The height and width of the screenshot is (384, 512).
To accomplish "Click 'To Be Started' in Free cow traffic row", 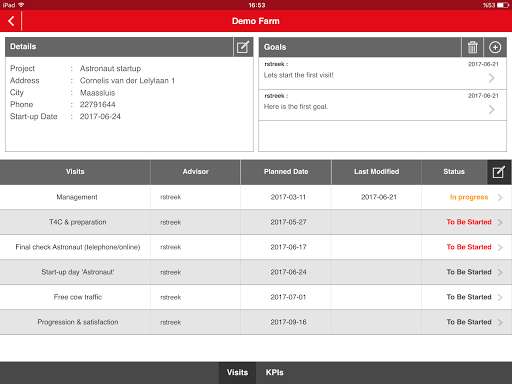I will [x=469, y=297].
